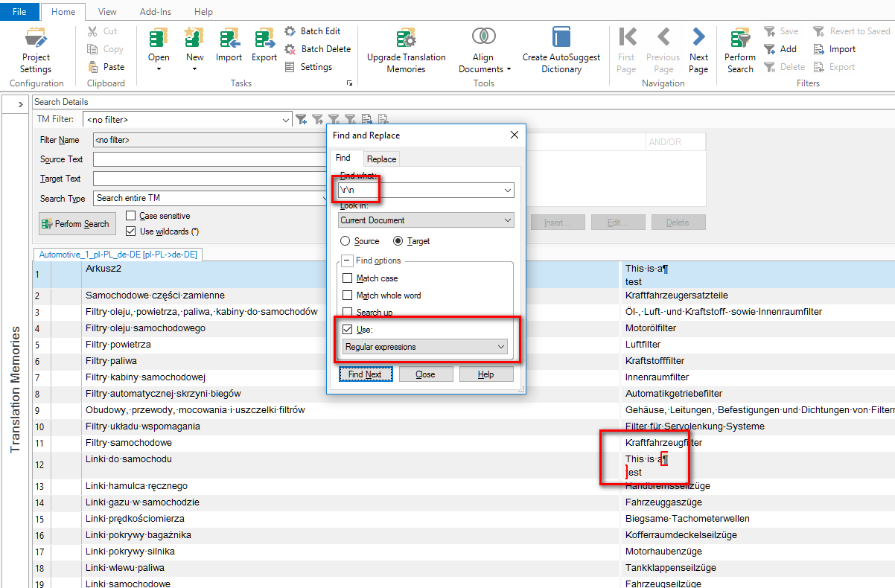Go to Previous Page in Navigation
The height and width of the screenshot is (588, 895).
663,51
